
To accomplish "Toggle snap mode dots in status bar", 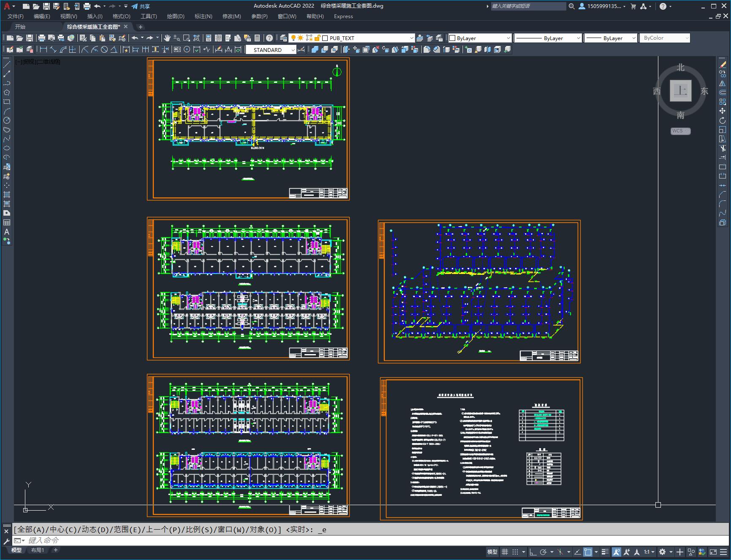I will (515, 552).
